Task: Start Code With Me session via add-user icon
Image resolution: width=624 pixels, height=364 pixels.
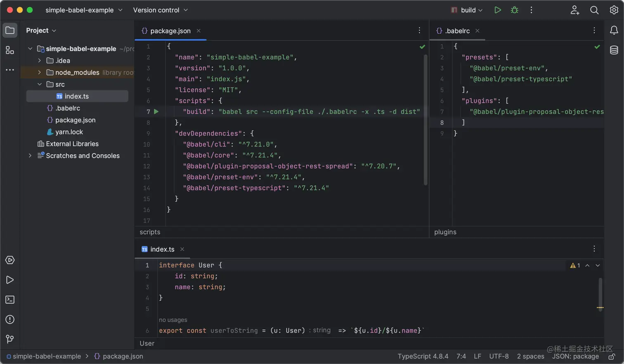Action: point(575,10)
